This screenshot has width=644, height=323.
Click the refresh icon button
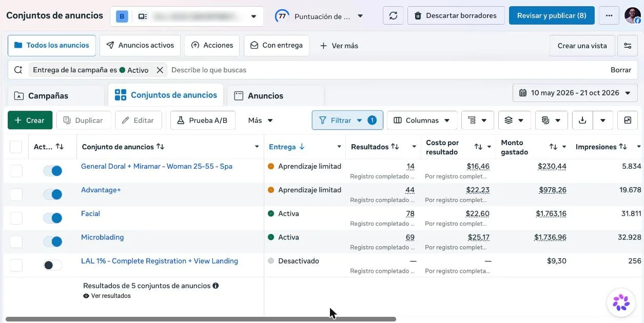(x=393, y=16)
